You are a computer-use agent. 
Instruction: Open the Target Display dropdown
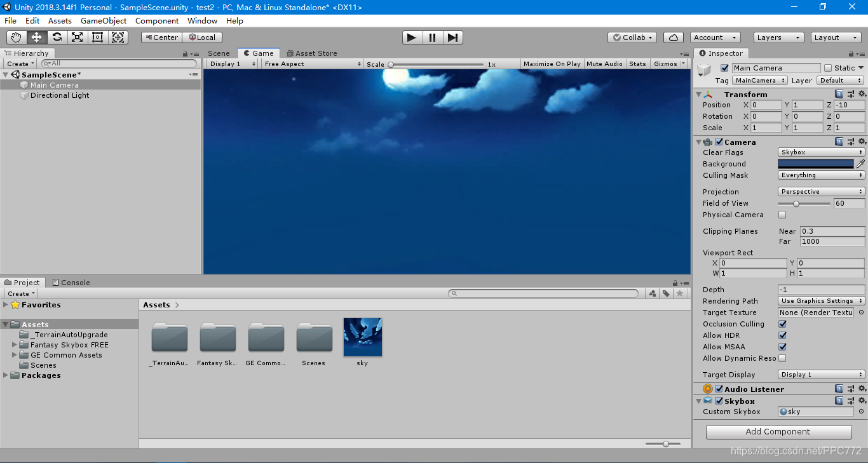tap(821, 375)
